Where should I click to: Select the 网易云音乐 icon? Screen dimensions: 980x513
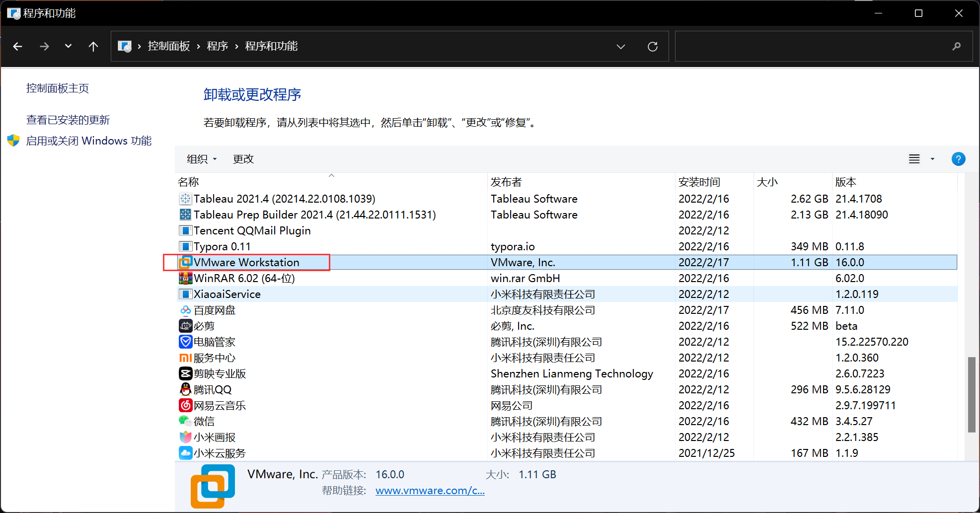click(x=185, y=405)
